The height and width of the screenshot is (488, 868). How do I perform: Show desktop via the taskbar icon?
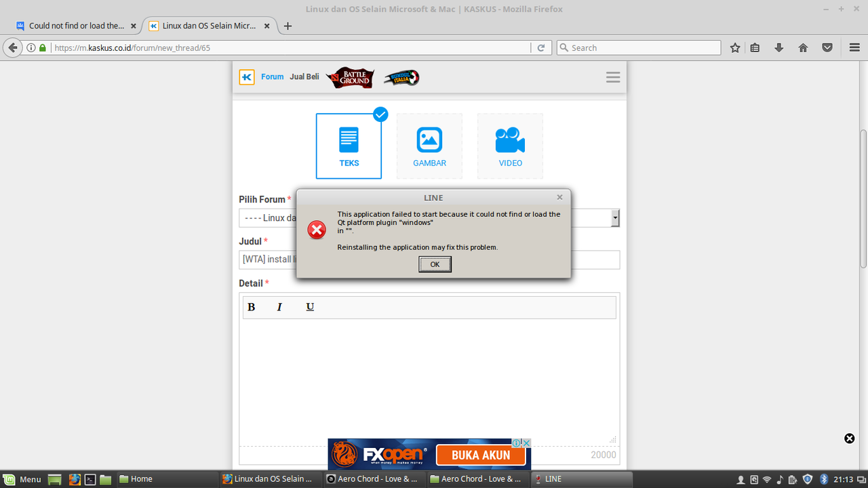click(55, 479)
